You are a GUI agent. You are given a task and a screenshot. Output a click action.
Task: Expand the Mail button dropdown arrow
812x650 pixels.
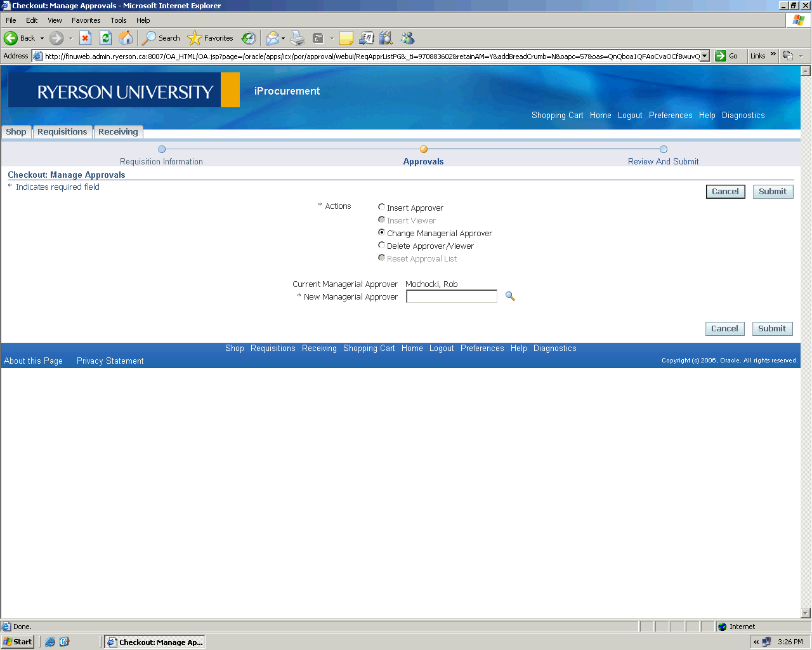(x=283, y=38)
